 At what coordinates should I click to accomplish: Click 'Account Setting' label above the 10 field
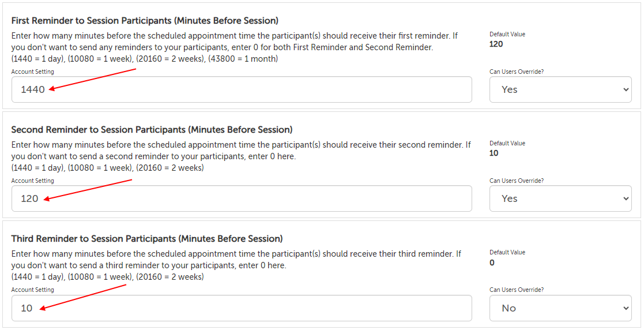[x=32, y=290]
